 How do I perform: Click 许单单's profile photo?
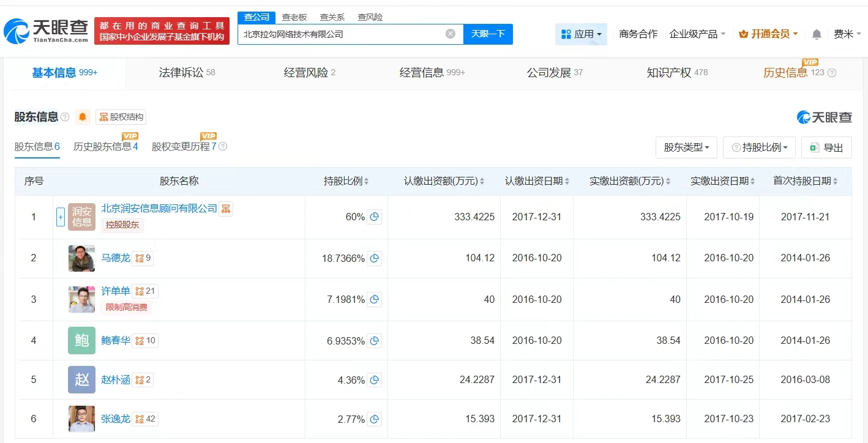pos(81,299)
